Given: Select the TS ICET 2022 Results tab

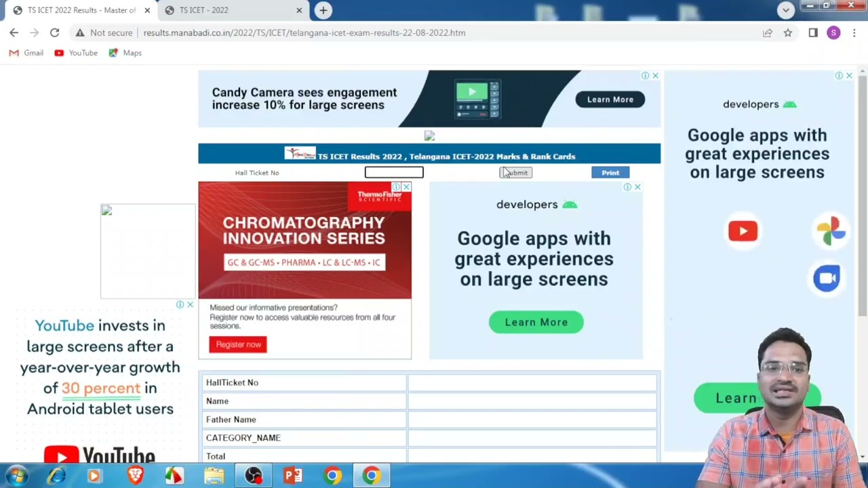Looking at the screenshot, I should (x=80, y=10).
